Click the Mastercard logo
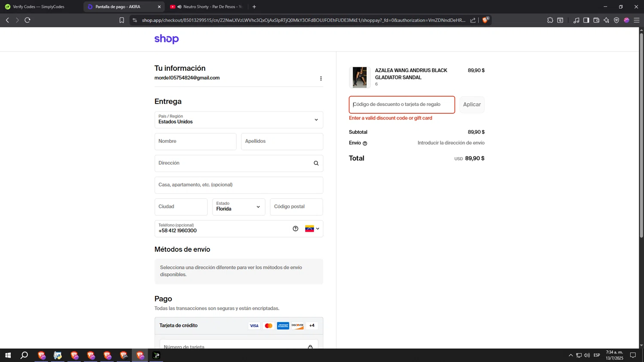 coord(269,326)
